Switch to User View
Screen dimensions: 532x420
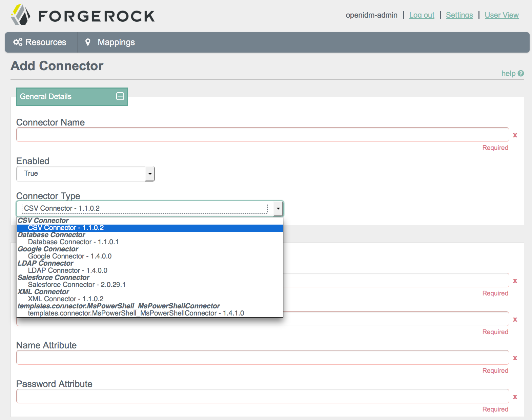click(502, 15)
